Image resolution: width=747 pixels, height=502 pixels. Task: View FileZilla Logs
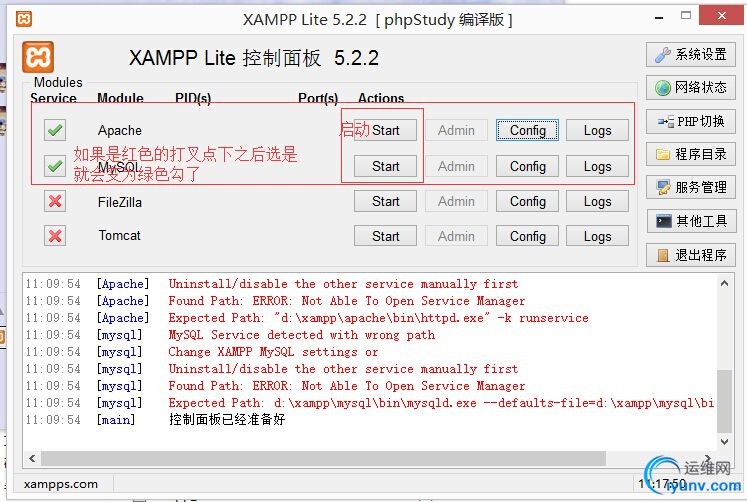point(597,201)
